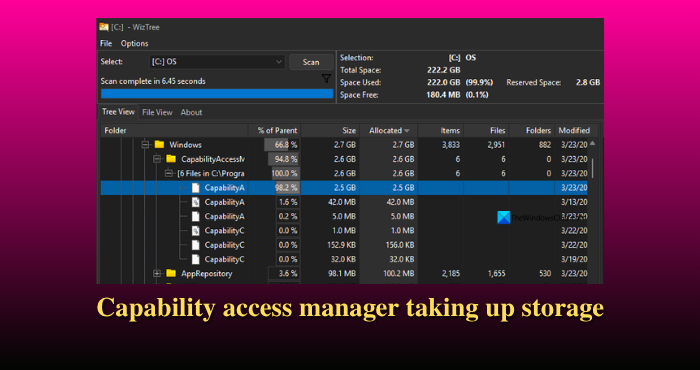Click the Space Used 222.0 GB value

(x=443, y=83)
